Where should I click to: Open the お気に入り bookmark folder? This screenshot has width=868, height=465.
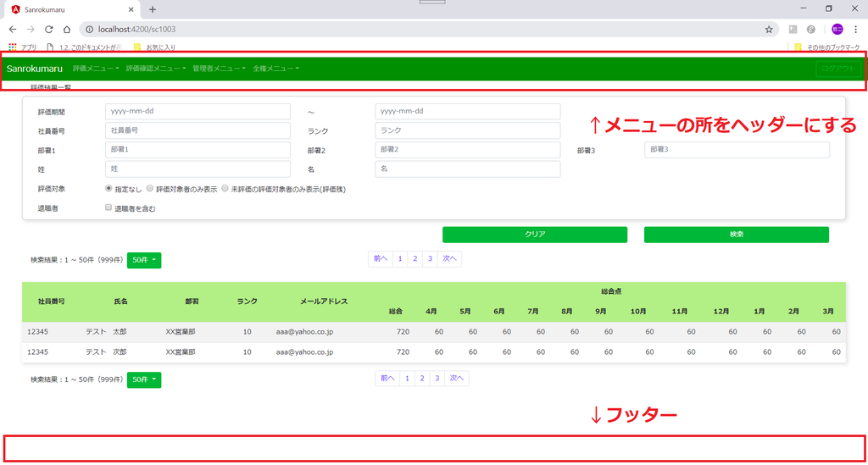(154, 47)
